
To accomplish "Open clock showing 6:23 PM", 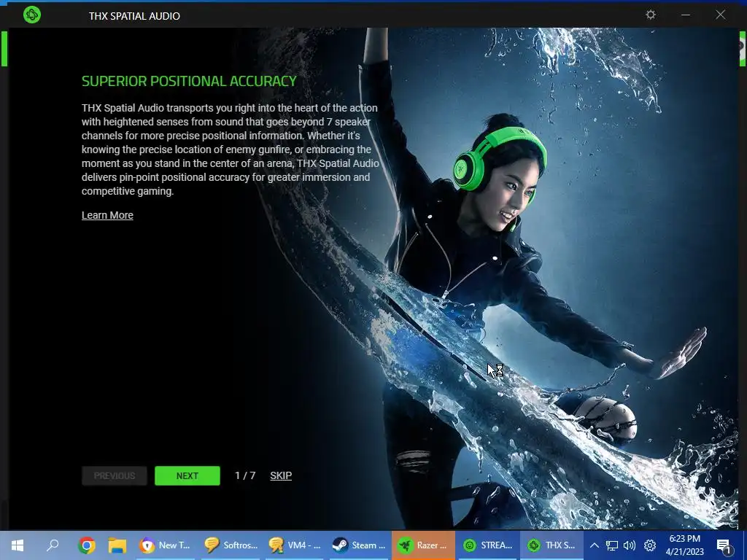I will click(684, 545).
